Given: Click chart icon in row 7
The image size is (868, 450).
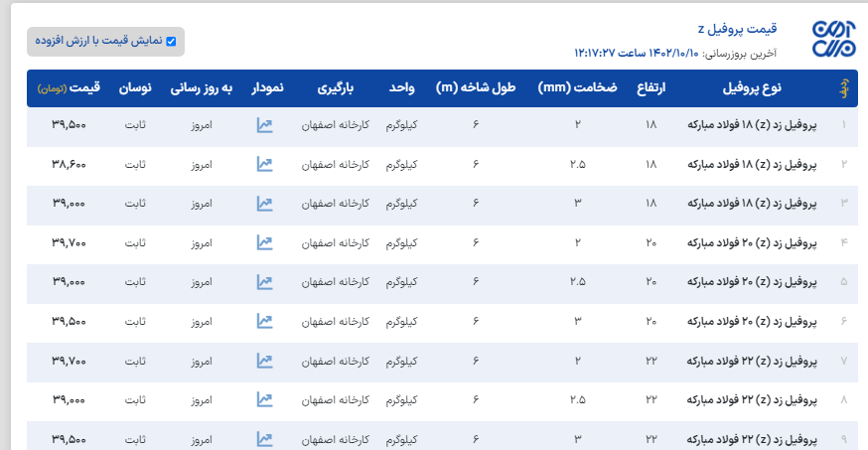Looking at the screenshot, I should pyautogui.click(x=264, y=360).
